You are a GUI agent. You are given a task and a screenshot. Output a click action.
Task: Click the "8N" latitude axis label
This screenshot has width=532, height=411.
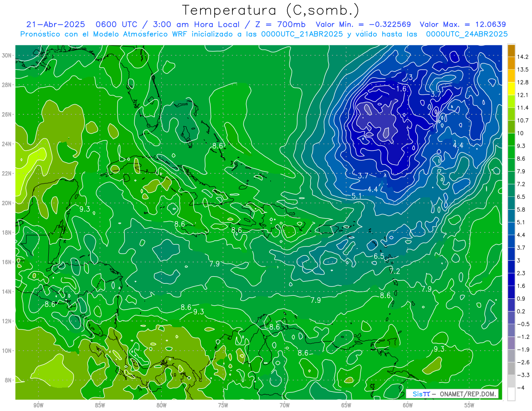tap(8, 380)
